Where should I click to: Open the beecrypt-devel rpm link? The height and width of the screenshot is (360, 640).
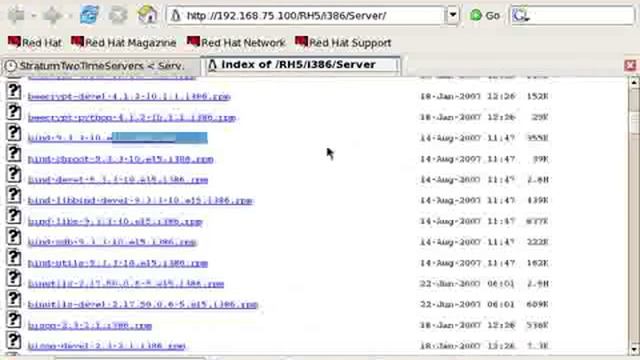coord(129,96)
